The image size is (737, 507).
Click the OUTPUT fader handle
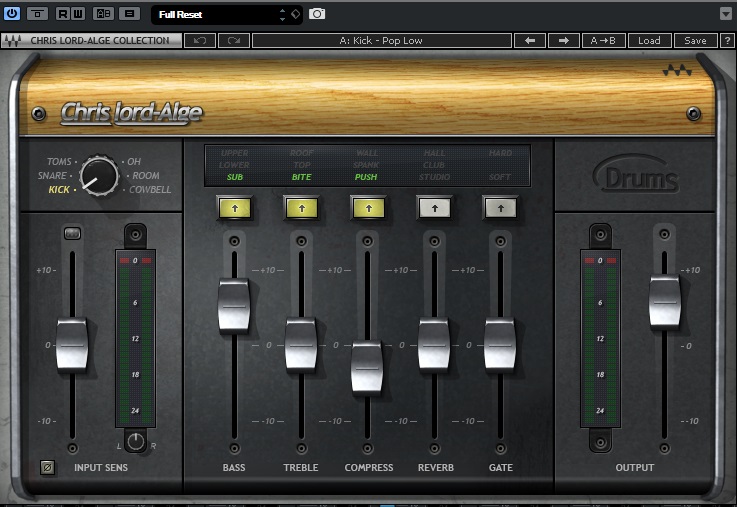tap(665, 302)
